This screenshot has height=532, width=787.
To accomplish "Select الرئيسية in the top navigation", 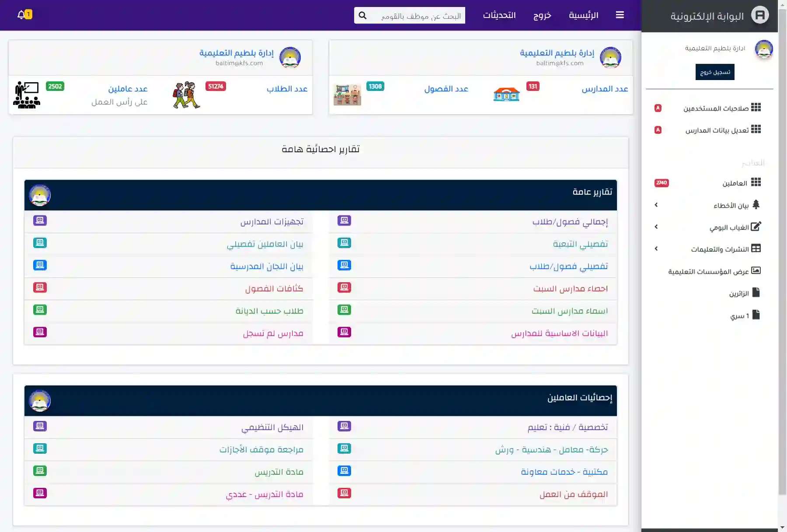I will pos(584,14).
